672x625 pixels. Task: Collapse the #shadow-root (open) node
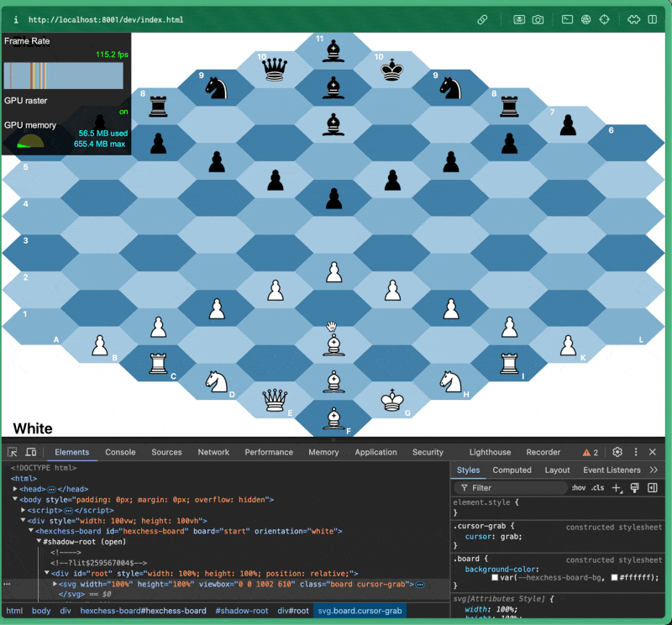[x=39, y=541]
